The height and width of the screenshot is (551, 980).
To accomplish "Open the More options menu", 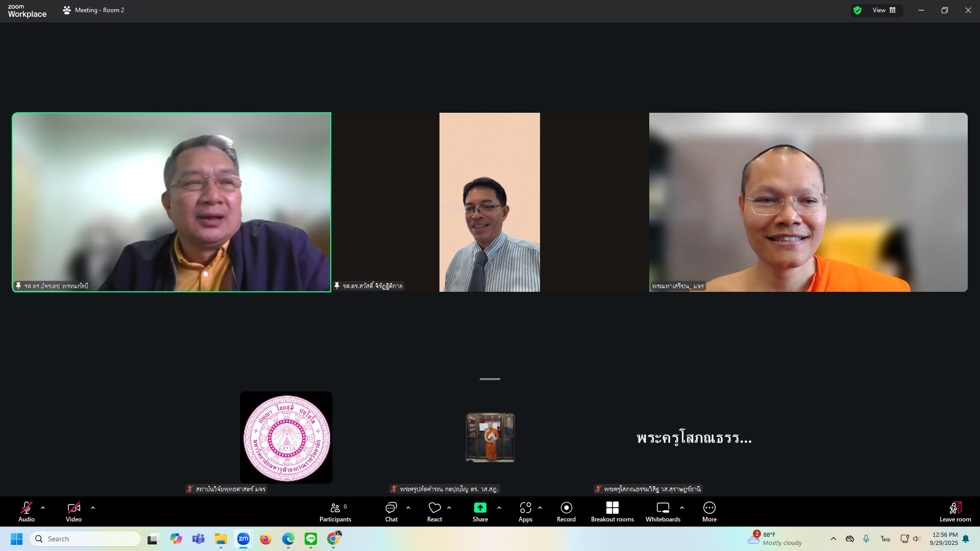I will click(x=709, y=512).
